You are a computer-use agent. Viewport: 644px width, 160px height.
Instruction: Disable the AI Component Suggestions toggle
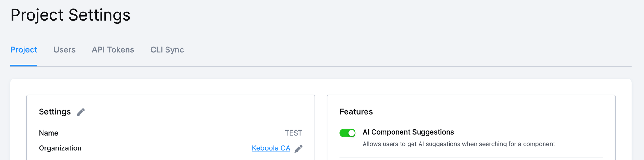tap(347, 133)
